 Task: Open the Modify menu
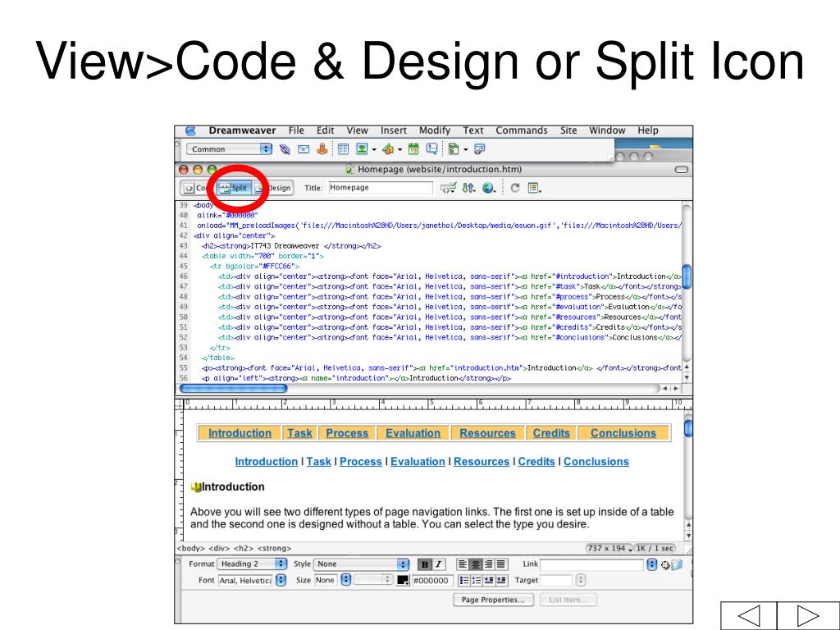click(x=435, y=130)
